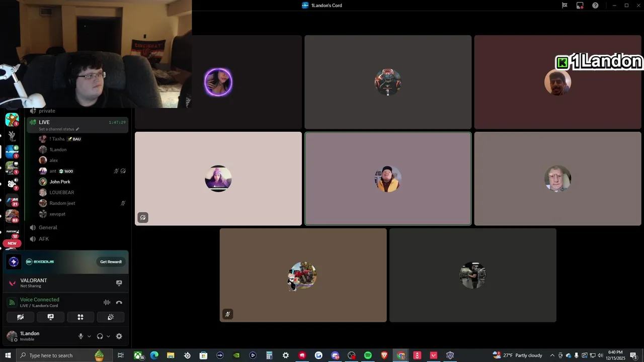Image resolution: width=644 pixels, height=362 pixels.
Task: Open taskbar clock showing 6:40 PM
Action: (615, 355)
